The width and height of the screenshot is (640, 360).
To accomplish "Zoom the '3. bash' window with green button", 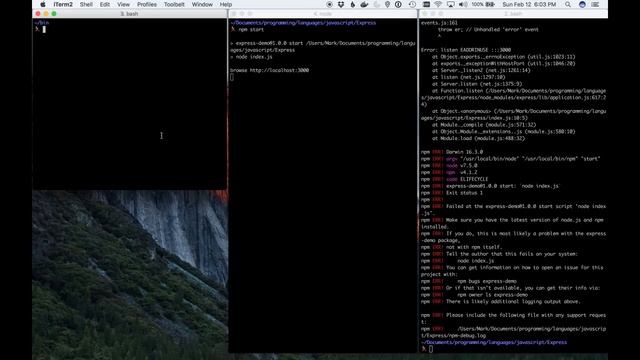I will tap(54, 14).
